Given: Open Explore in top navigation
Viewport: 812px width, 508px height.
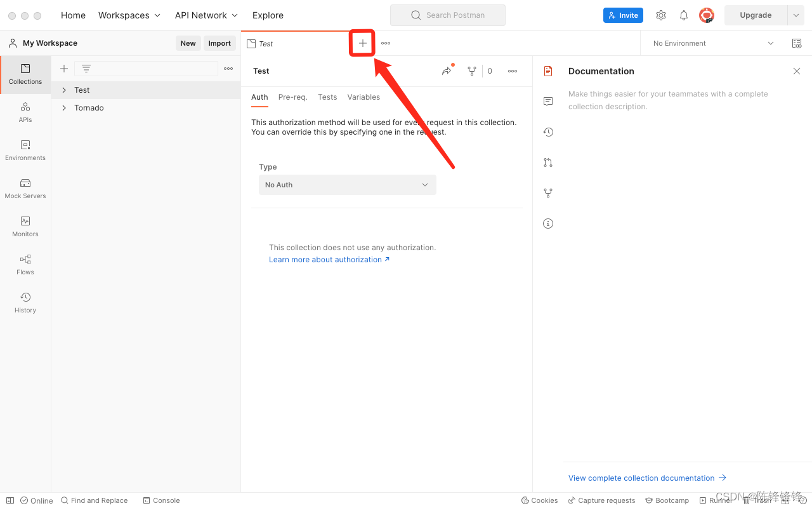Looking at the screenshot, I should (268, 15).
